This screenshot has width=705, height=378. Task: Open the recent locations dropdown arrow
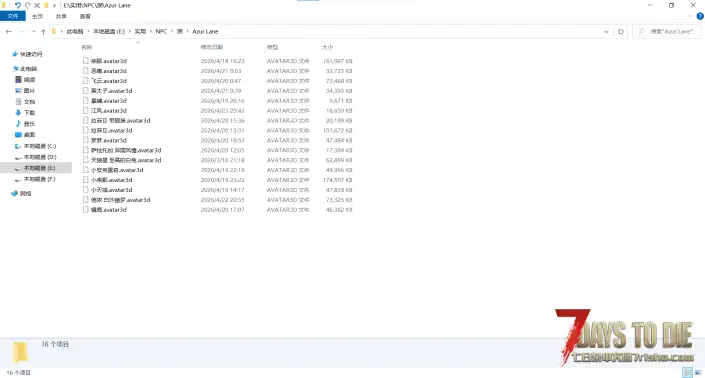coord(34,31)
